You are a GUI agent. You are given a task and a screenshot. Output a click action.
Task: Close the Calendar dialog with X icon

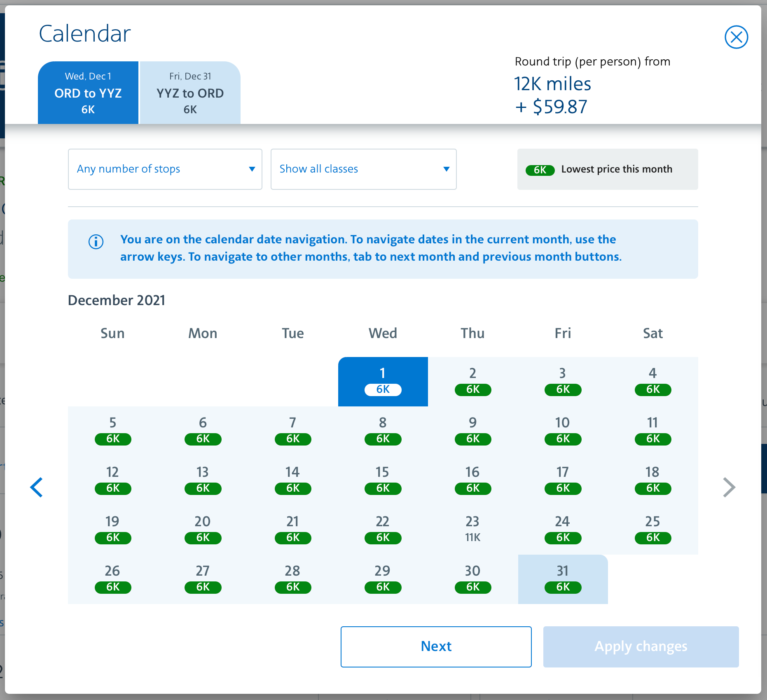(x=736, y=37)
